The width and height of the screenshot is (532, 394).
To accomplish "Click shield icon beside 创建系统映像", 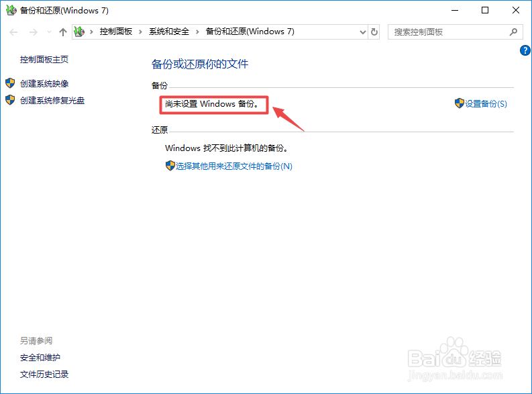I will [10, 83].
